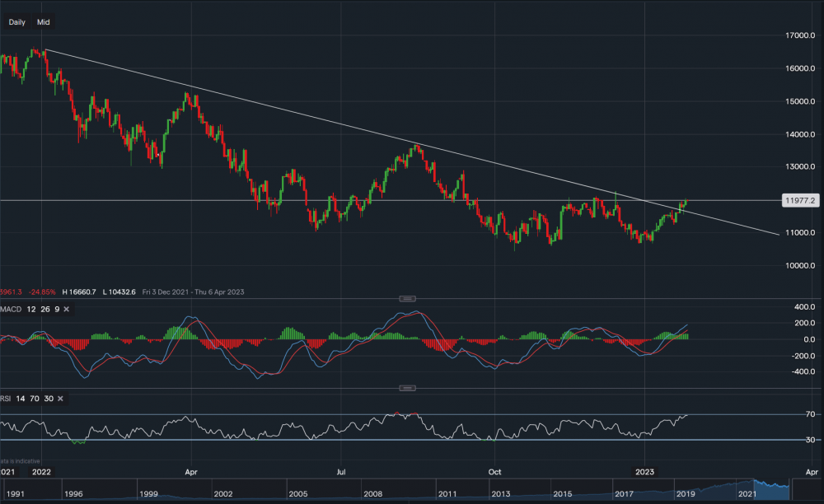Open the Mid price type selector
Image resolution: width=824 pixels, height=504 pixels.
click(x=44, y=22)
